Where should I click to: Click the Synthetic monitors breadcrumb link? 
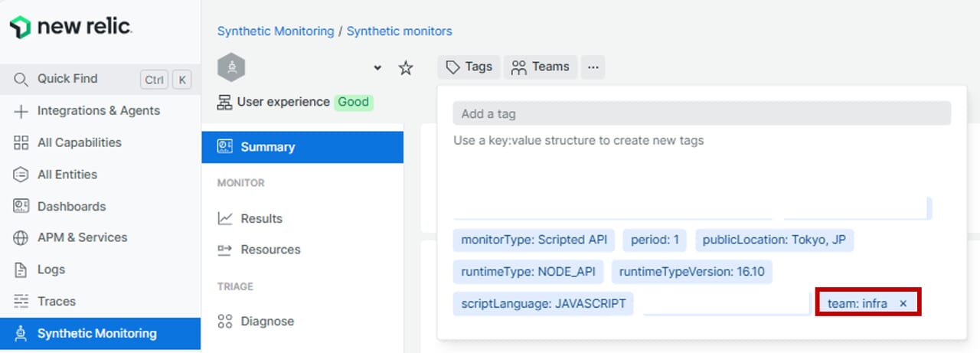point(399,31)
